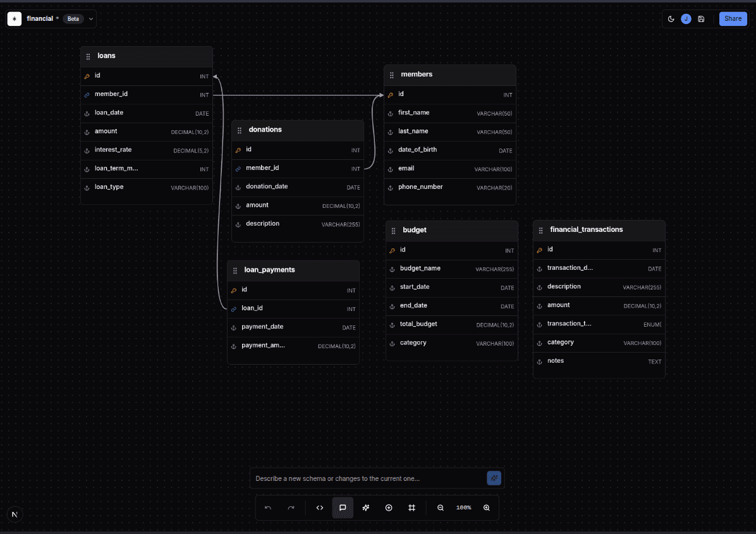Click the drag handle on the members table

(393, 75)
